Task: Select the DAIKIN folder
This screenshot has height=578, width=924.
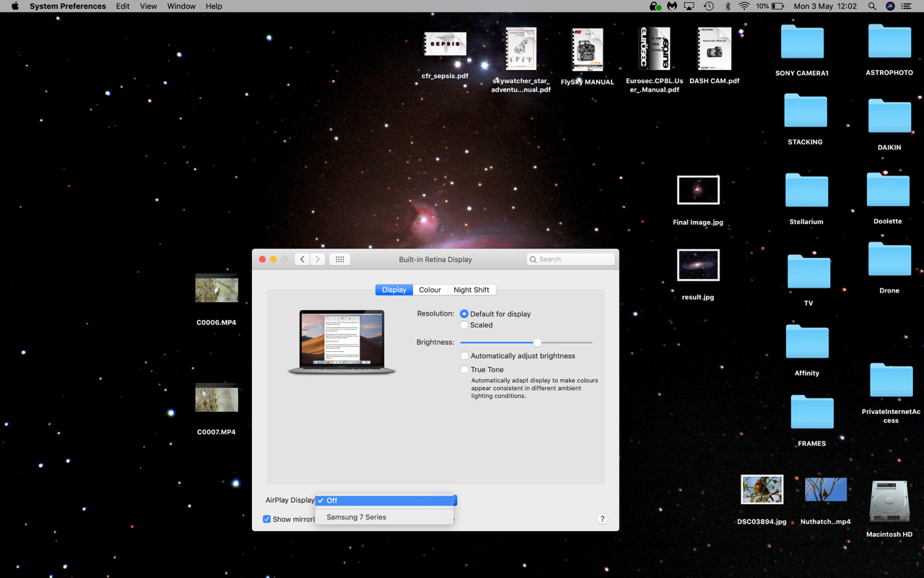Action: coord(889,116)
